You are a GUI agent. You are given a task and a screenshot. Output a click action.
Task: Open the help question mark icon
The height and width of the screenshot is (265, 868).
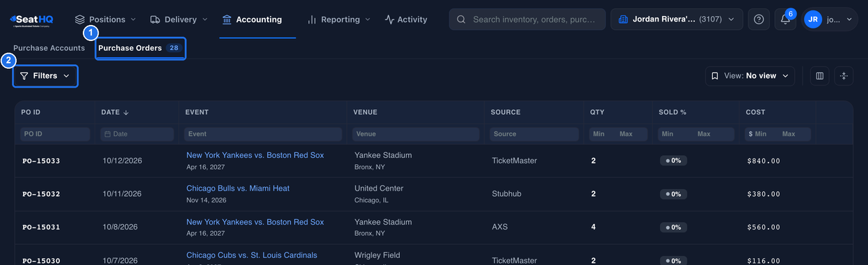759,19
